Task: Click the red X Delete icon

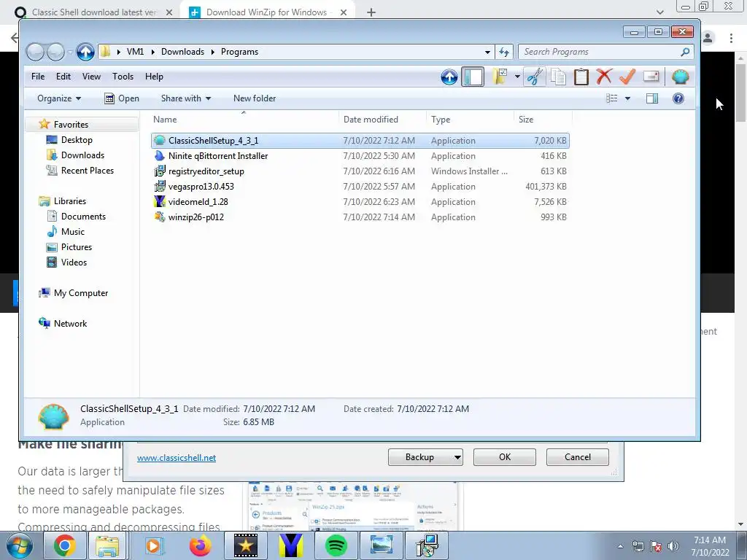Action: pyautogui.click(x=603, y=77)
